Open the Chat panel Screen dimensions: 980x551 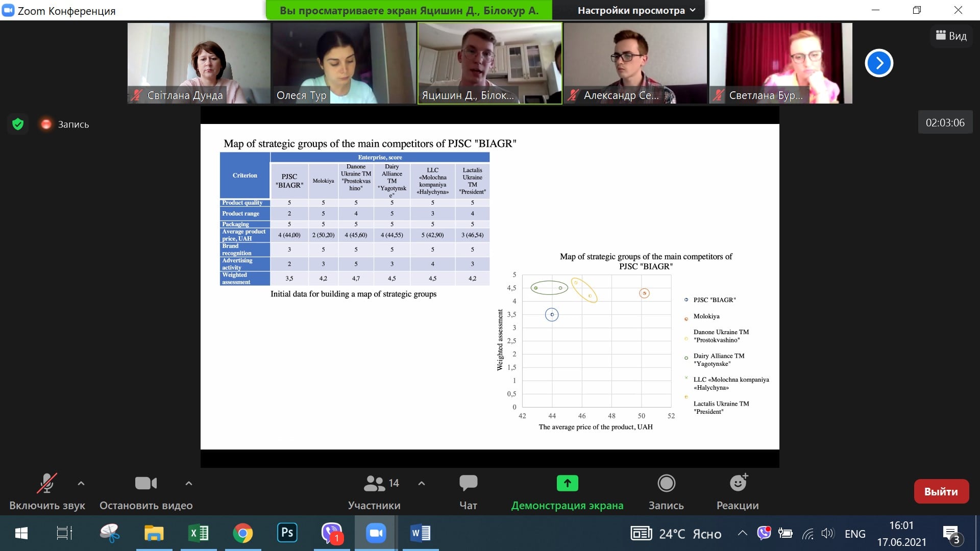pos(468,483)
